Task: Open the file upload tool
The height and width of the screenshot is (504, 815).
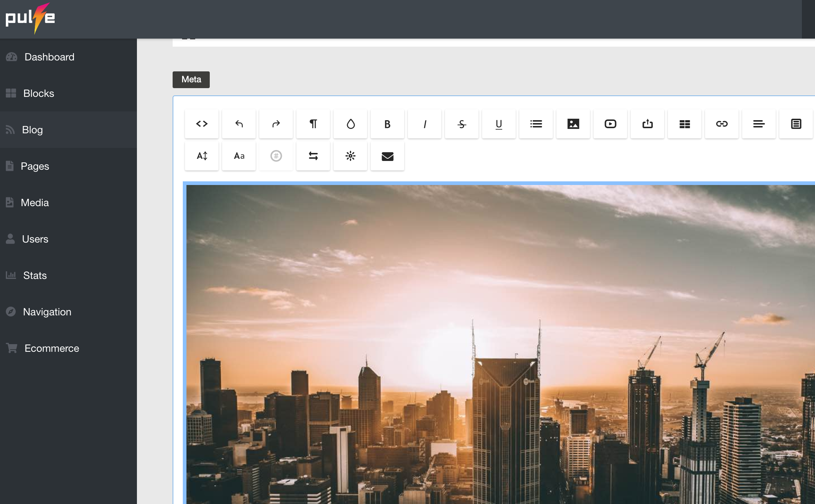Action: point(647,124)
